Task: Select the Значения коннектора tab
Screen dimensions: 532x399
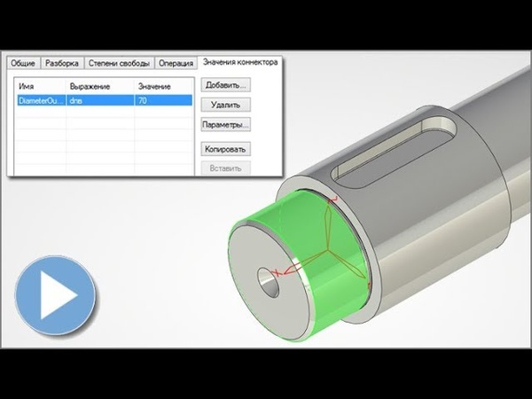Action: [x=239, y=63]
